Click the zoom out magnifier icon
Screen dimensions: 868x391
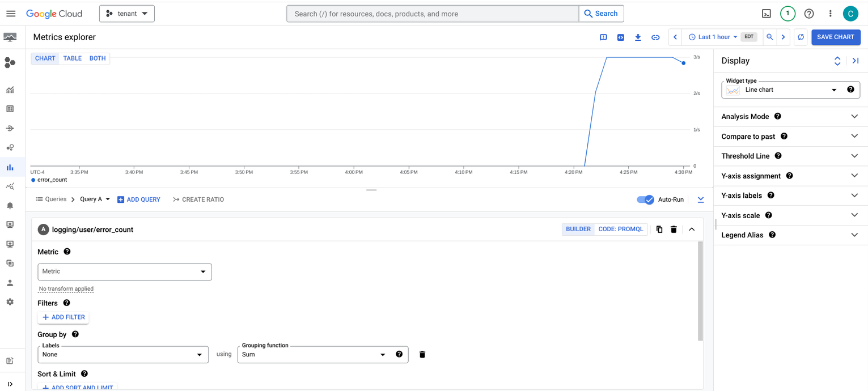click(770, 37)
